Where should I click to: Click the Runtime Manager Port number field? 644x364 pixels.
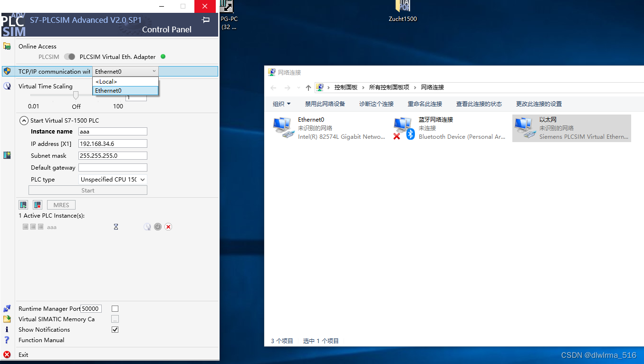(x=91, y=309)
